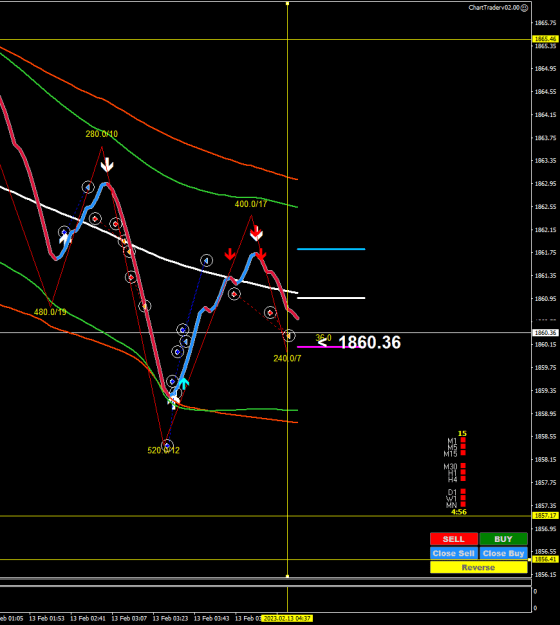Screen dimensions: 560x625
Task: Click the large 1860.36 current price text
Action: coord(369,342)
